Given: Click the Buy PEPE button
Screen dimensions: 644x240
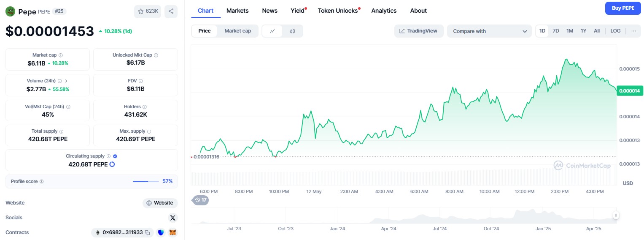Looking at the screenshot, I should pyautogui.click(x=622, y=8).
